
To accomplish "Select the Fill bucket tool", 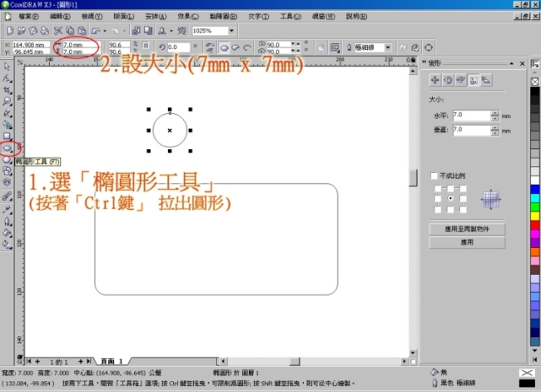I will pyautogui.click(x=7, y=232).
